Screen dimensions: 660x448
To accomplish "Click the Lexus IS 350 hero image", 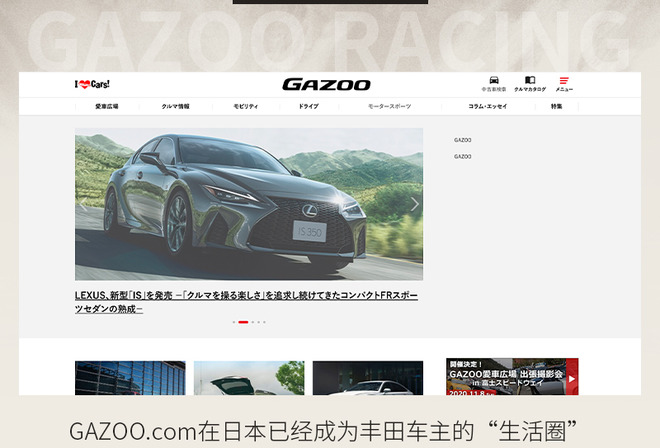I will (249, 204).
